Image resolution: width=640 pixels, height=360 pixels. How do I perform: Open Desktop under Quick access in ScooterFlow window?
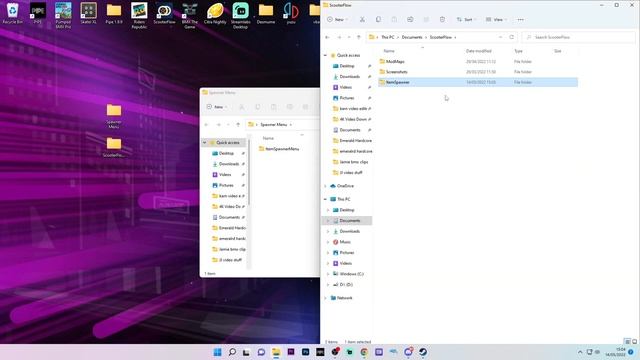click(347, 66)
